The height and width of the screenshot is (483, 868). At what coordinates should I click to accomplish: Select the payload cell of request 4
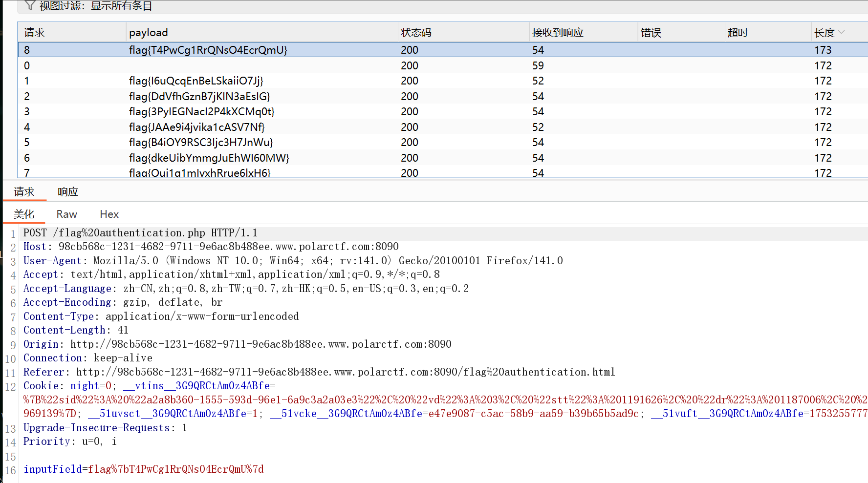tap(197, 127)
